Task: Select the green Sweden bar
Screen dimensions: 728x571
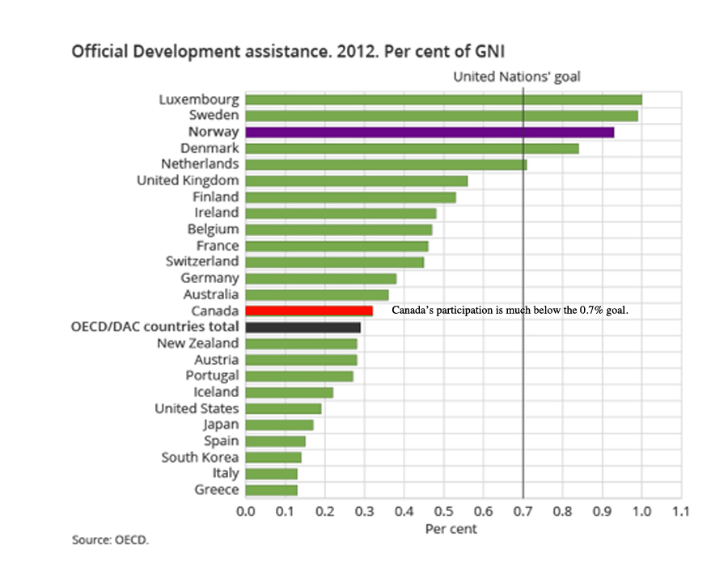Action: coord(441,116)
